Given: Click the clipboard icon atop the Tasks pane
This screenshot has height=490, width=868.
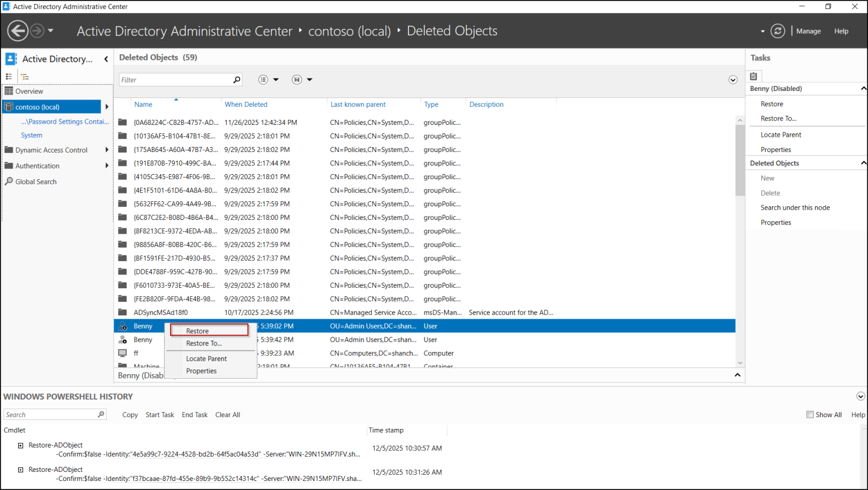Looking at the screenshot, I should (753, 75).
